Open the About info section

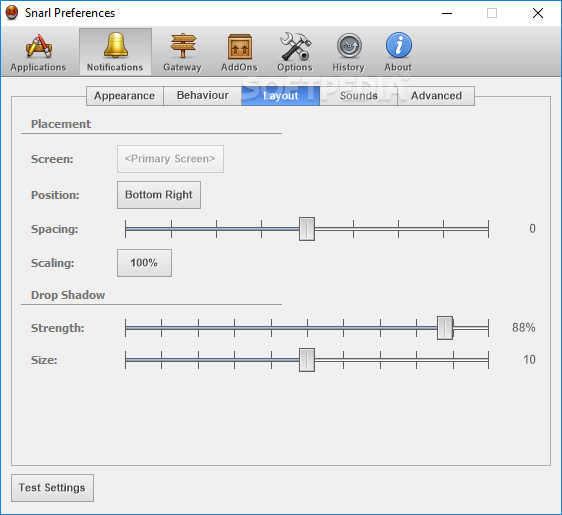(398, 52)
